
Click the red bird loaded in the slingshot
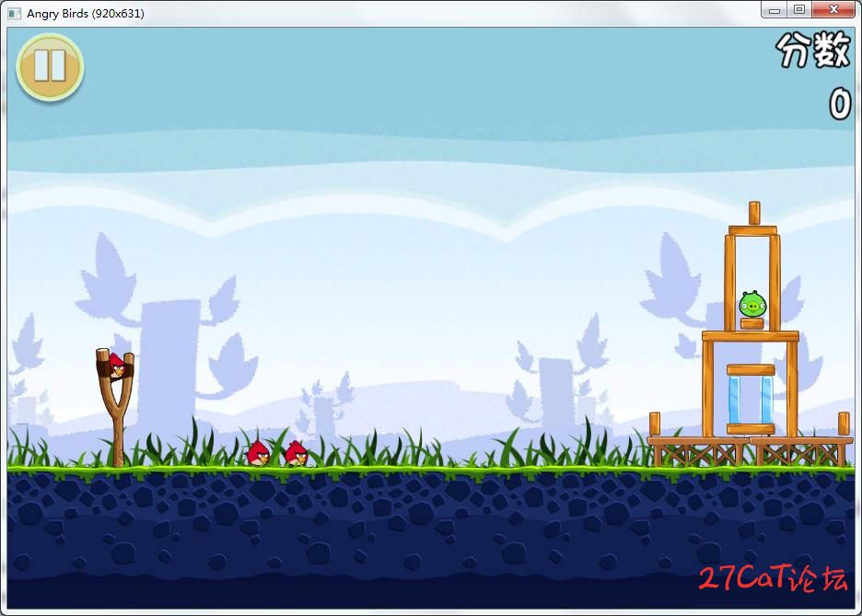click(x=116, y=366)
